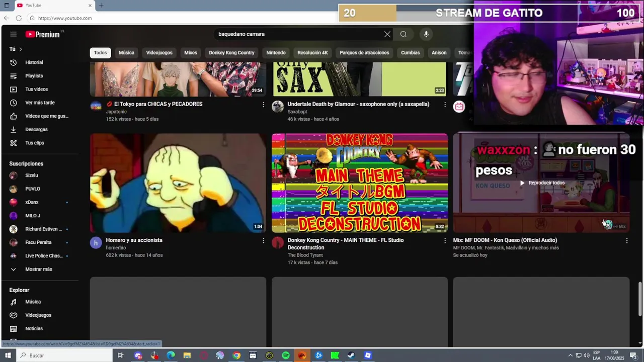Viewport: 644px width, 362px height.
Task: Select the Nintendo filter chip
Action: [276, 53]
